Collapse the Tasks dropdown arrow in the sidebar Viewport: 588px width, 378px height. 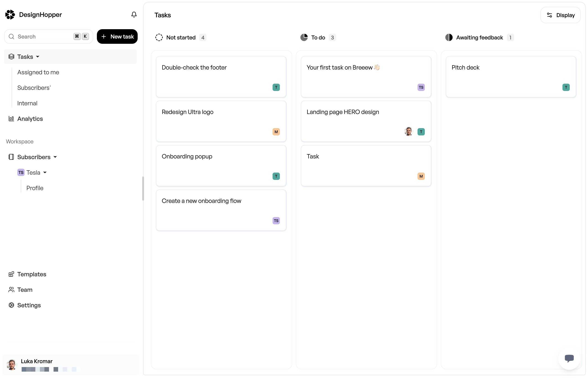coord(38,57)
